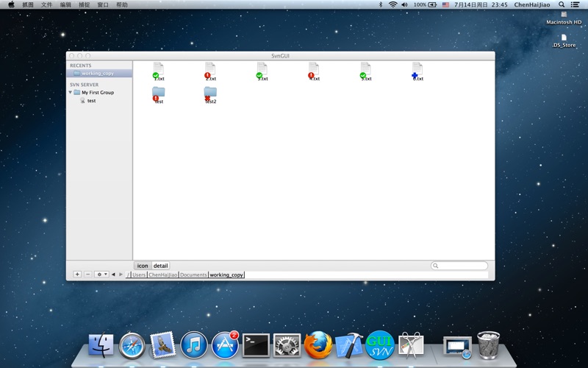588x368 pixels.
Task: Jump to Documents in the path bar
Action: tap(193, 275)
